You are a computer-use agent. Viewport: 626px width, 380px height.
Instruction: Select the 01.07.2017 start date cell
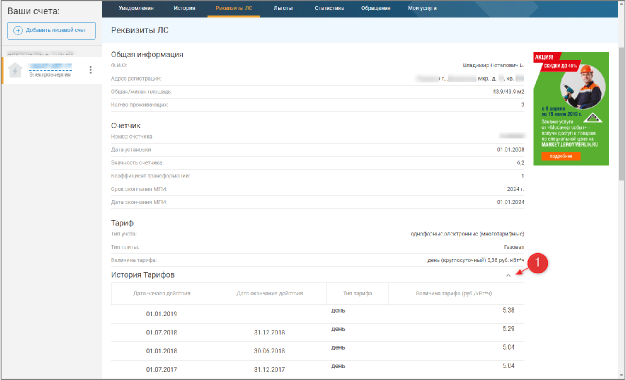[x=161, y=370]
